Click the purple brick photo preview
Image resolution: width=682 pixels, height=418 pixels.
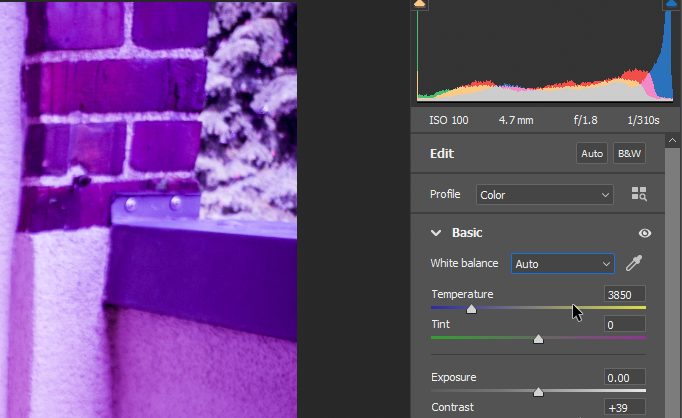[x=148, y=210]
